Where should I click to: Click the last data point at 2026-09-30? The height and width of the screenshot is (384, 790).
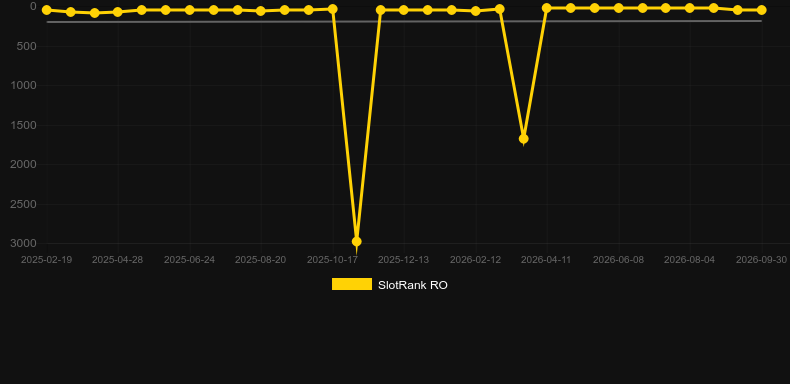[761, 10]
